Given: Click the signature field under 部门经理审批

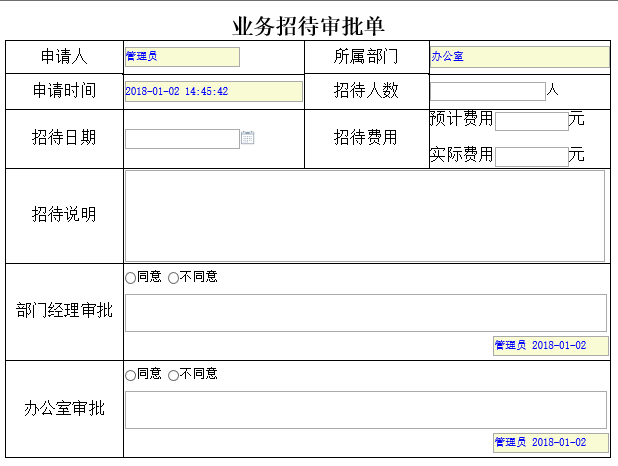Looking at the screenshot, I should pos(552,345).
